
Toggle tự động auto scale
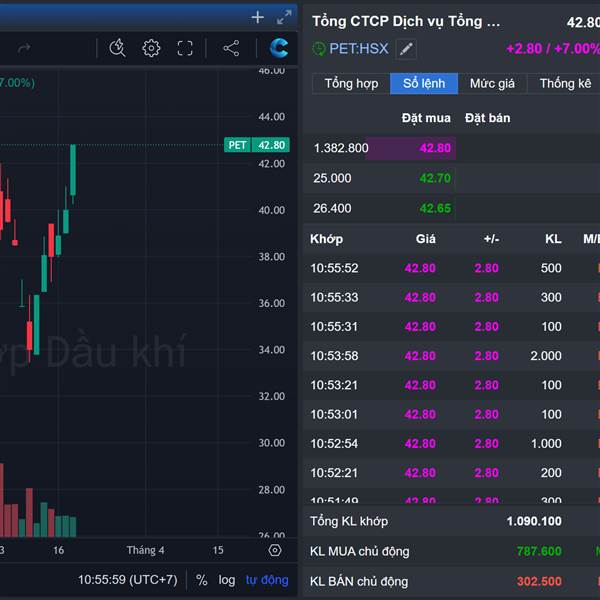pyautogui.click(x=267, y=580)
